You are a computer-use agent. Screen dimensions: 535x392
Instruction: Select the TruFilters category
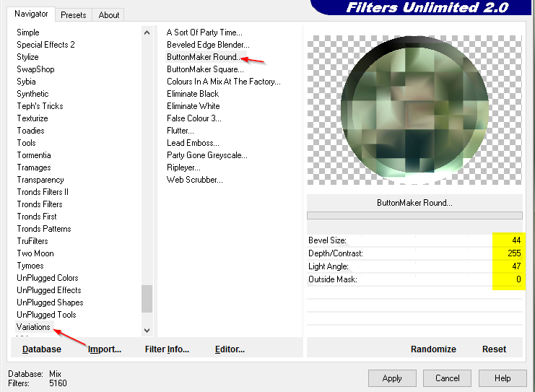(32, 241)
